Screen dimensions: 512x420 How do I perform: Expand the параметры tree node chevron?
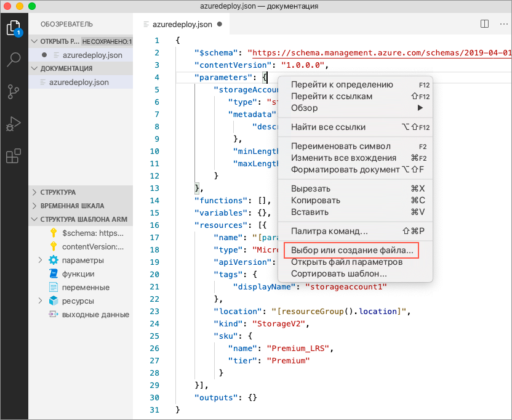coord(40,260)
